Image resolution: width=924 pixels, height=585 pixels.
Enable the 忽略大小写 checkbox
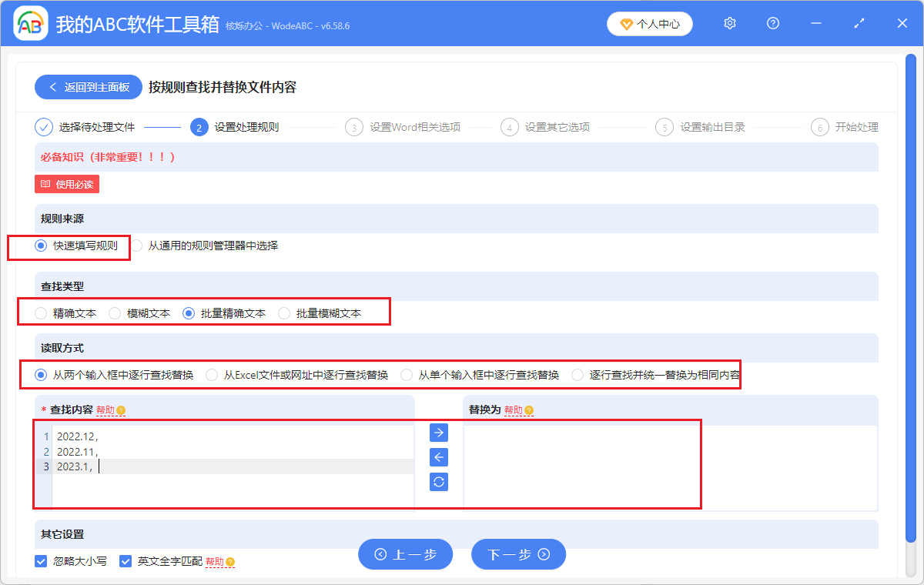click(x=41, y=561)
